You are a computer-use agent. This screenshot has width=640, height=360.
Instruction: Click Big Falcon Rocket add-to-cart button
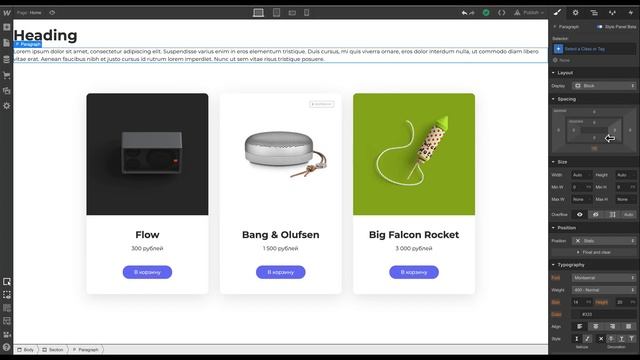[x=414, y=272]
